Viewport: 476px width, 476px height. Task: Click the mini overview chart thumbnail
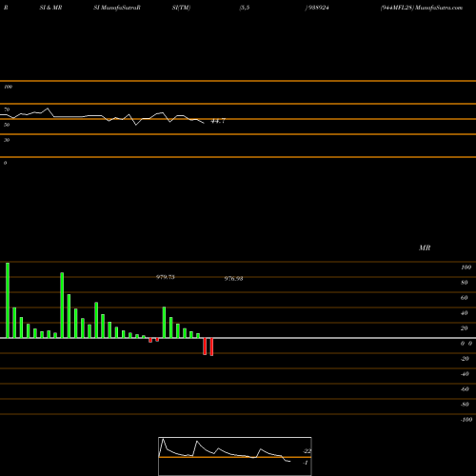click(x=235, y=456)
